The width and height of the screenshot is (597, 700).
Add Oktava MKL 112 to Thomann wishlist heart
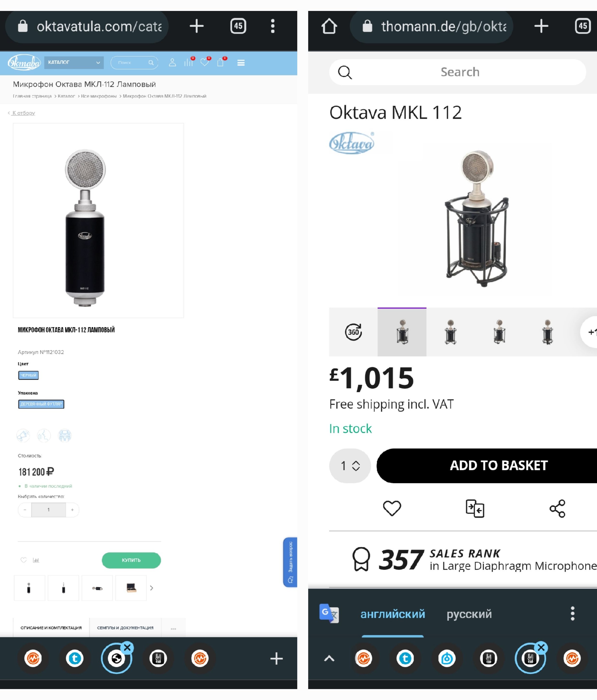392,508
